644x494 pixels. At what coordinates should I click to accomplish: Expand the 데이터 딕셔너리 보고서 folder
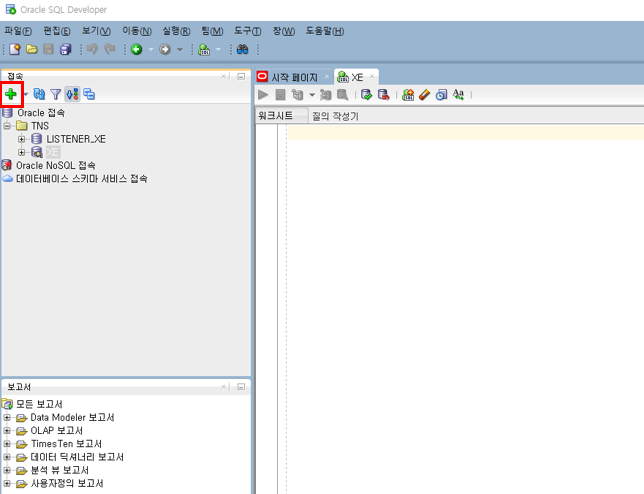coord(7,457)
